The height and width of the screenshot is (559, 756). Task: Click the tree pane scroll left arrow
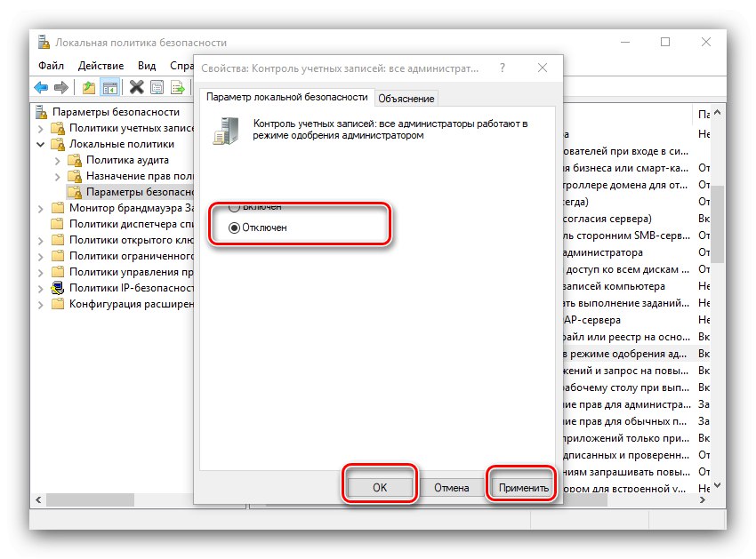pos(38,499)
